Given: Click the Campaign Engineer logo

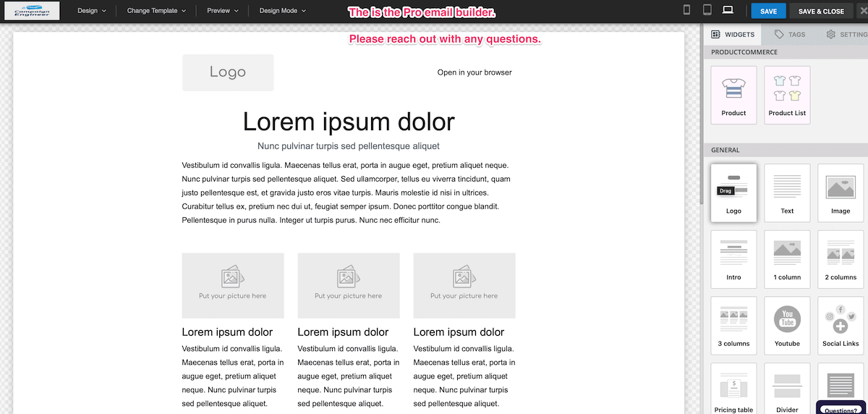Looking at the screenshot, I should click(31, 11).
